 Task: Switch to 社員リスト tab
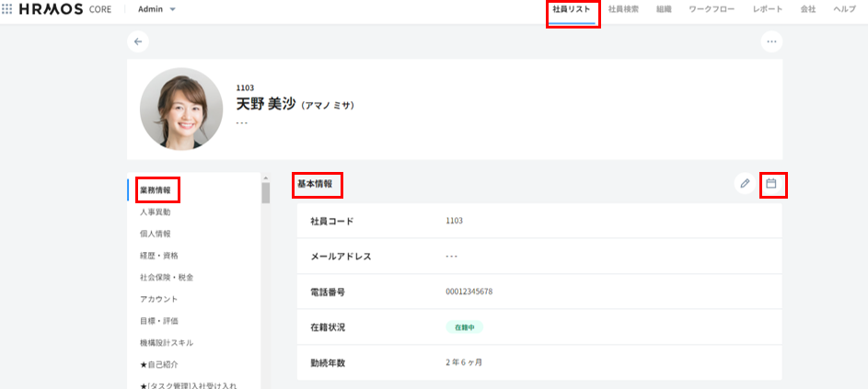click(x=571, y=9)
